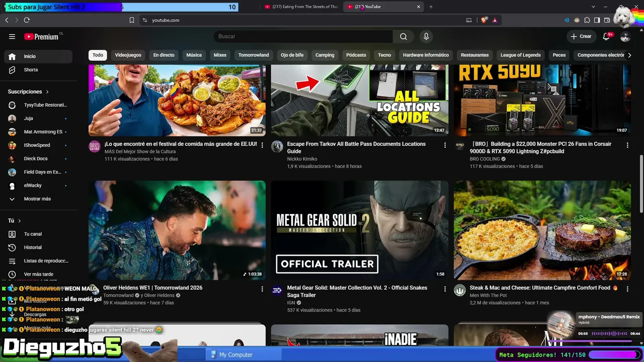The image size is (644, 362).
Task: Select the Mixes filter chip
Action: [220, 55]
